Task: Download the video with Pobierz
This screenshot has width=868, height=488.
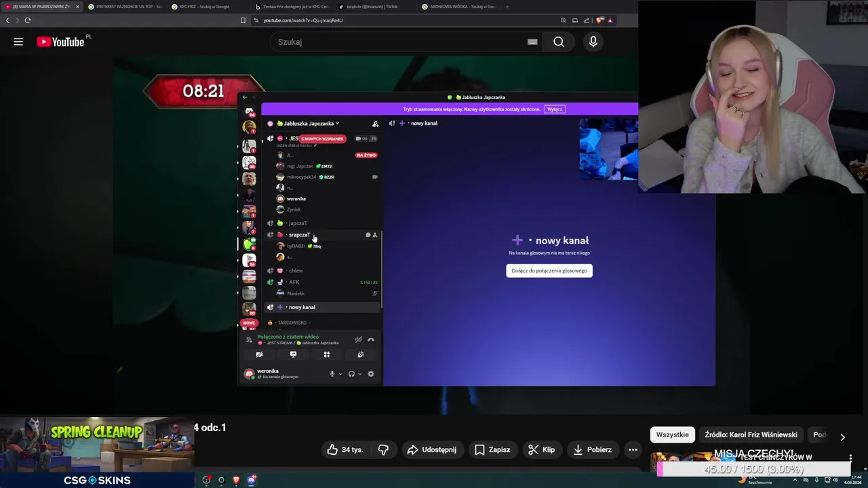Action: [x=593, y=449]
